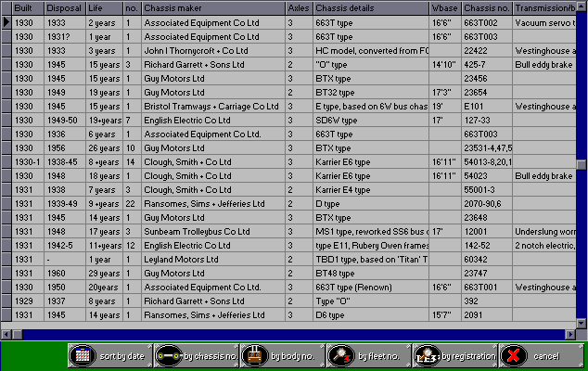Click the horizontal scrollbar right arrow

[x=570, y=334]
